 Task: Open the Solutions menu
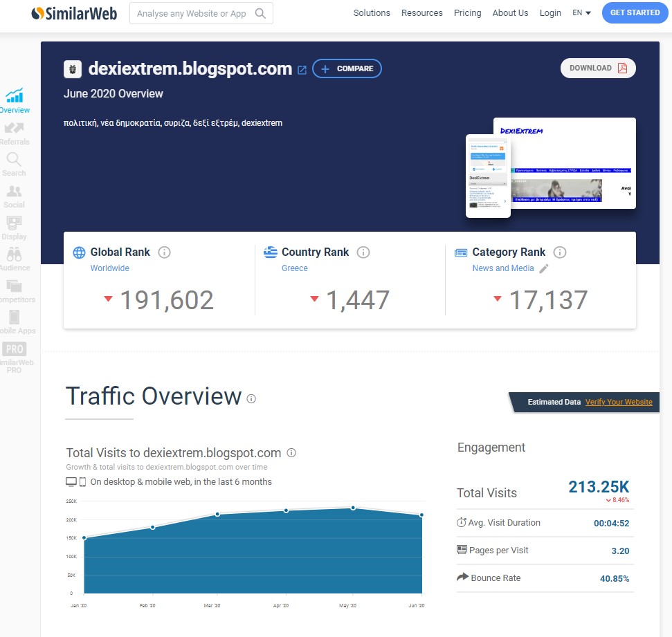coord(372,13)
